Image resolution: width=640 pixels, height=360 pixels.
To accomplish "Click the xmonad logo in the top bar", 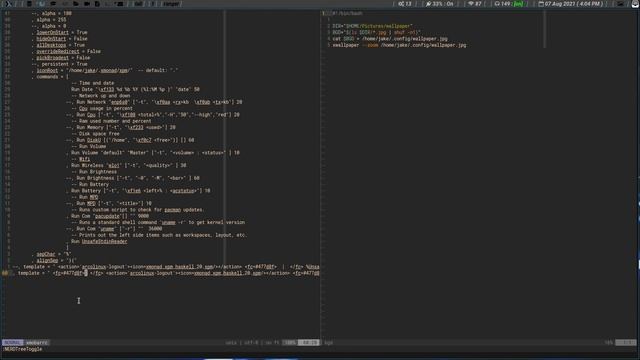I will coord(9,4).
